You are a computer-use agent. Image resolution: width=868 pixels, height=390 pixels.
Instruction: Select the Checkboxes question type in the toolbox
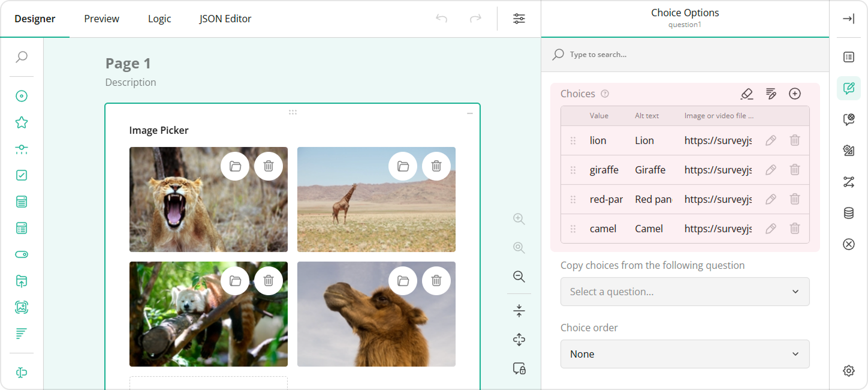click(x=22, y=175)
